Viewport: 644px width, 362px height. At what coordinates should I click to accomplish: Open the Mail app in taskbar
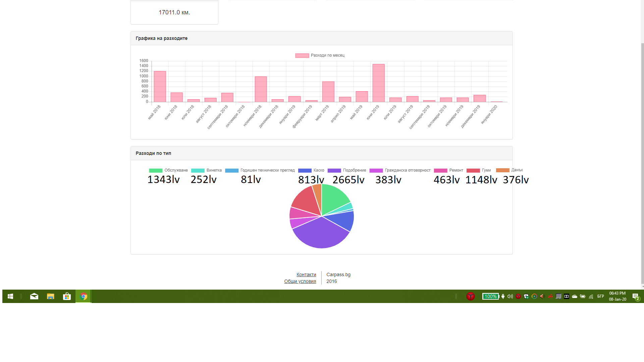[34, 296]
